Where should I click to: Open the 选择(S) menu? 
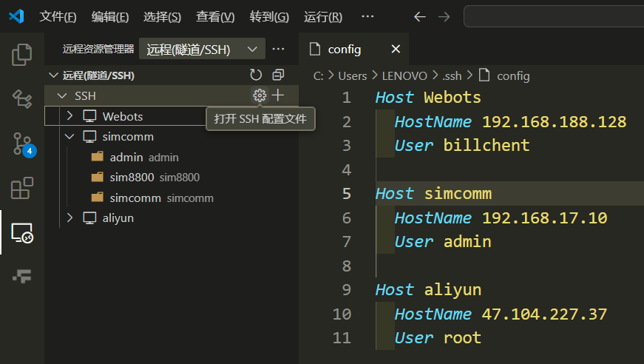coord(162,17)
